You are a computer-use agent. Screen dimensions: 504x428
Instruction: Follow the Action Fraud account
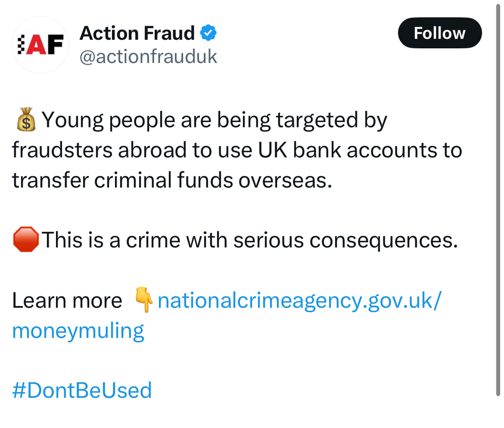[439, 33]
